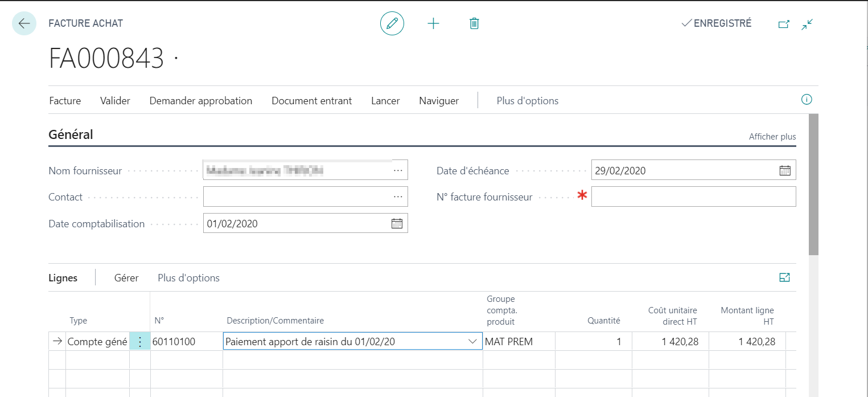Viewport: 868px width, 397px height.
Task: Open the information panel icon
Action: (x=807, y=100)
